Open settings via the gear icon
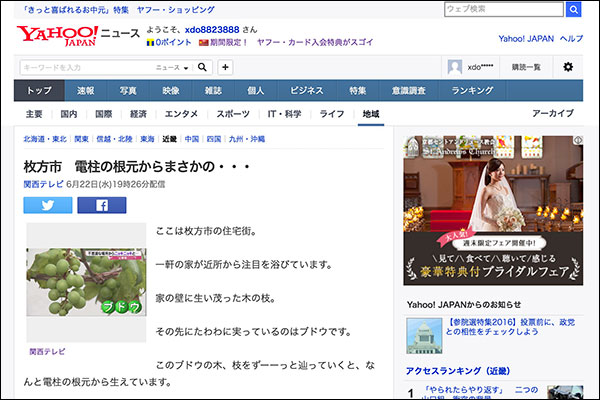 point(568,67)
